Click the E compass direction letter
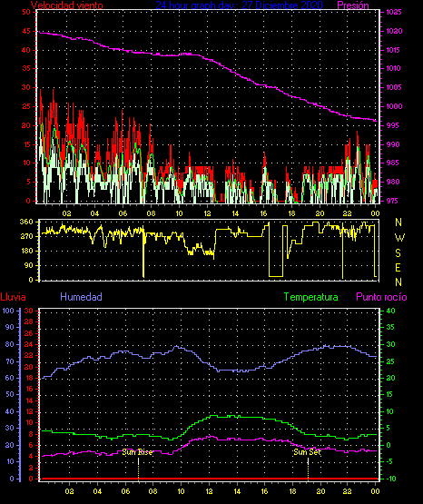Screen dimensions: 423x504 pyautogui.click(x=398, y=267)
